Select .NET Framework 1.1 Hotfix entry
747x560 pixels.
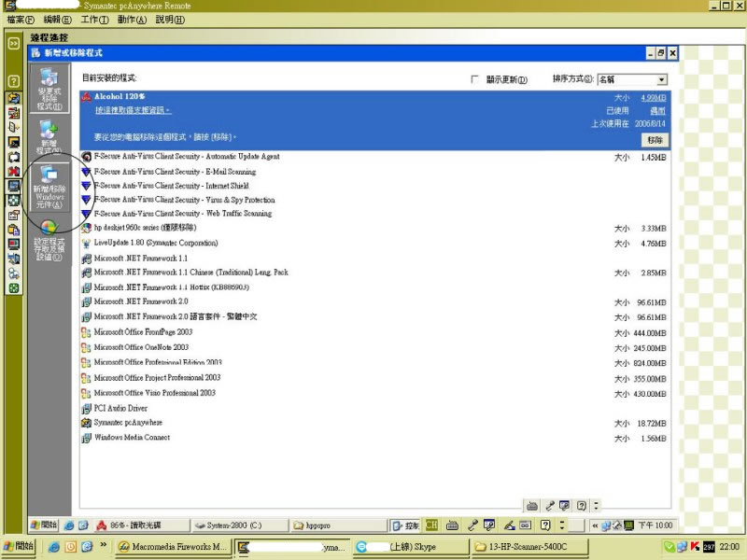172,287
